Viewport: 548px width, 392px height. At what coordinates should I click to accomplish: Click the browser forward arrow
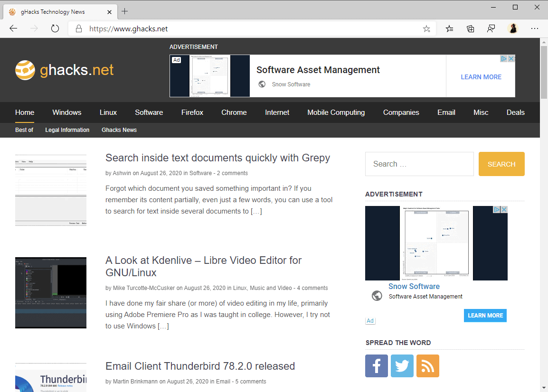pos(34,28)
